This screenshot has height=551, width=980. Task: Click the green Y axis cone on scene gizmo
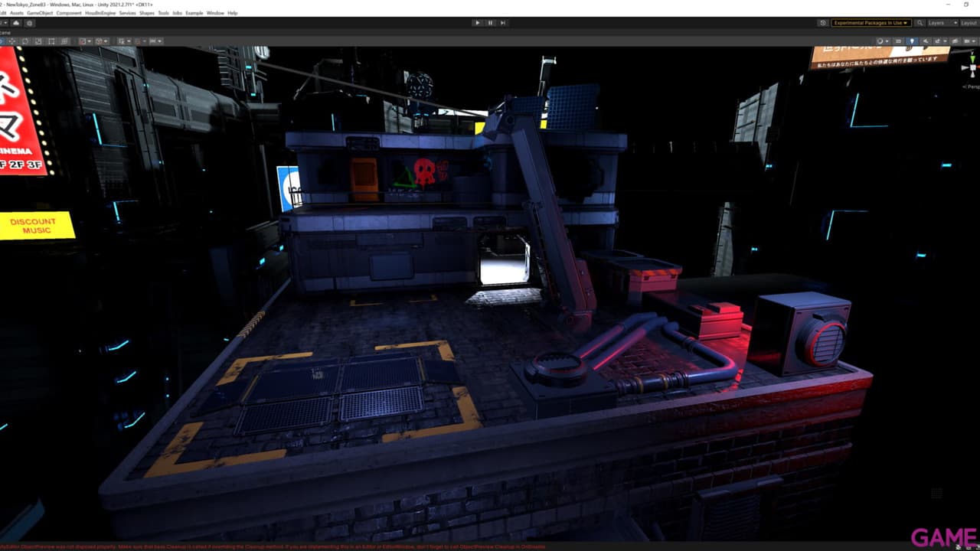(x=972, y=58)
